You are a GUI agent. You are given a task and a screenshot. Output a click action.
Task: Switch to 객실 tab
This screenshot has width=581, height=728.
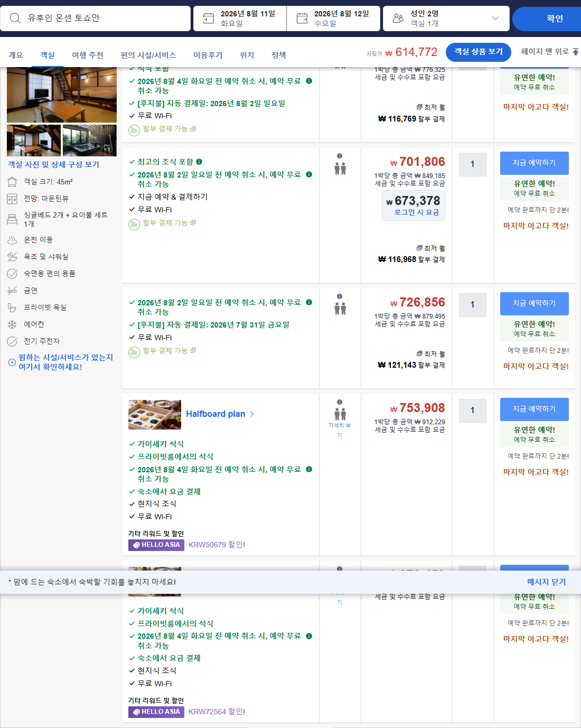pyautogui.click(x=48, y=55)
